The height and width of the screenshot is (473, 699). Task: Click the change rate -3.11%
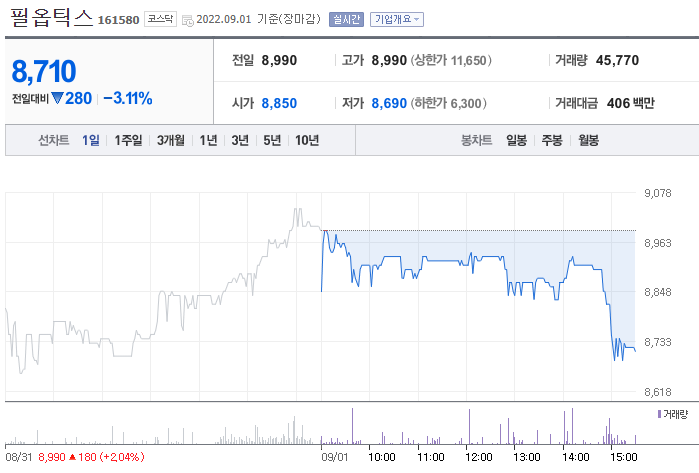point(128,98)
